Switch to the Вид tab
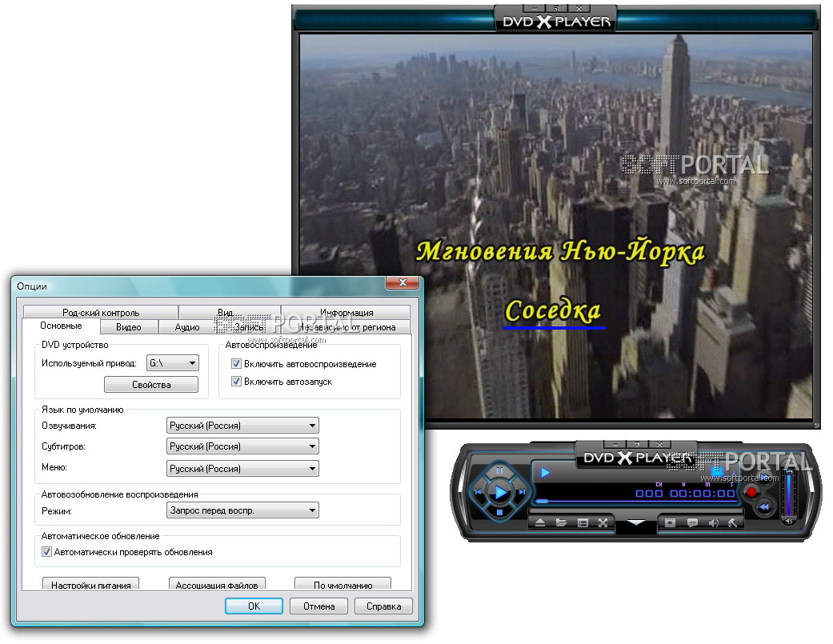The height and width of the screenshot is (644, 833). (230, 312)
